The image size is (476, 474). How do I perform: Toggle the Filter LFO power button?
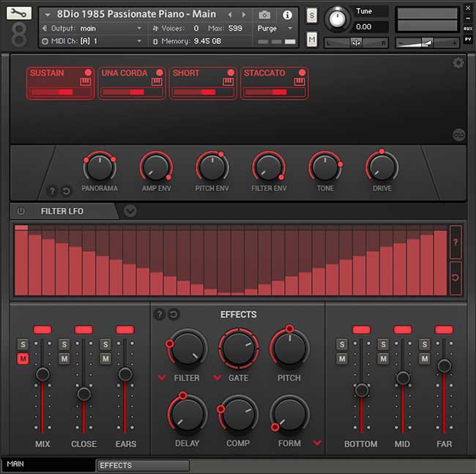coord(21,211)
